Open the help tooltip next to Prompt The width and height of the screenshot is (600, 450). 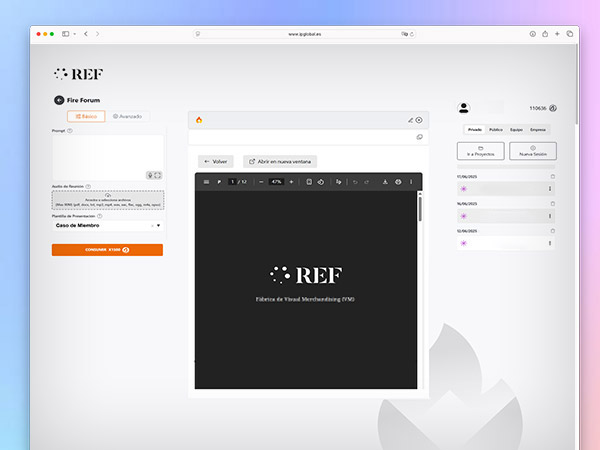[70, 131]
